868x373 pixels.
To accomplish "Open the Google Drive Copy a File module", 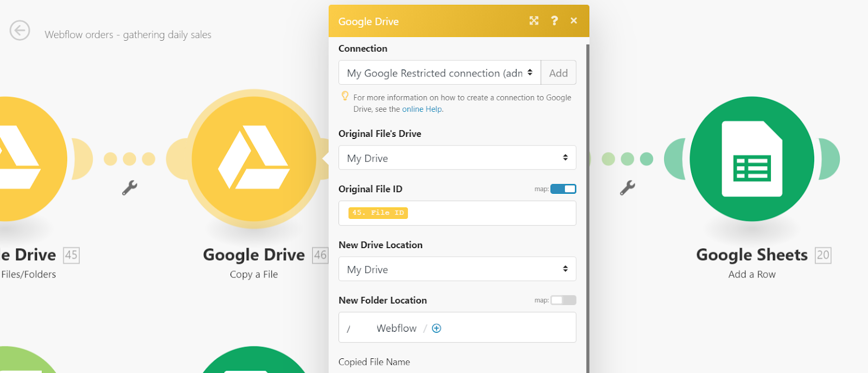I will point(254,159).
